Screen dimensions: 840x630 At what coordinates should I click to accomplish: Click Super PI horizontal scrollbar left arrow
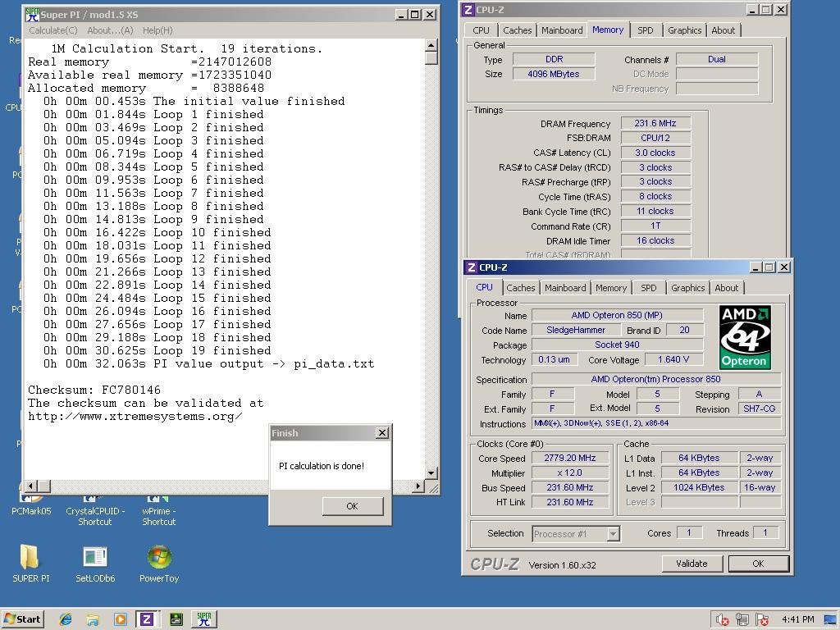(x=31, y=486)
